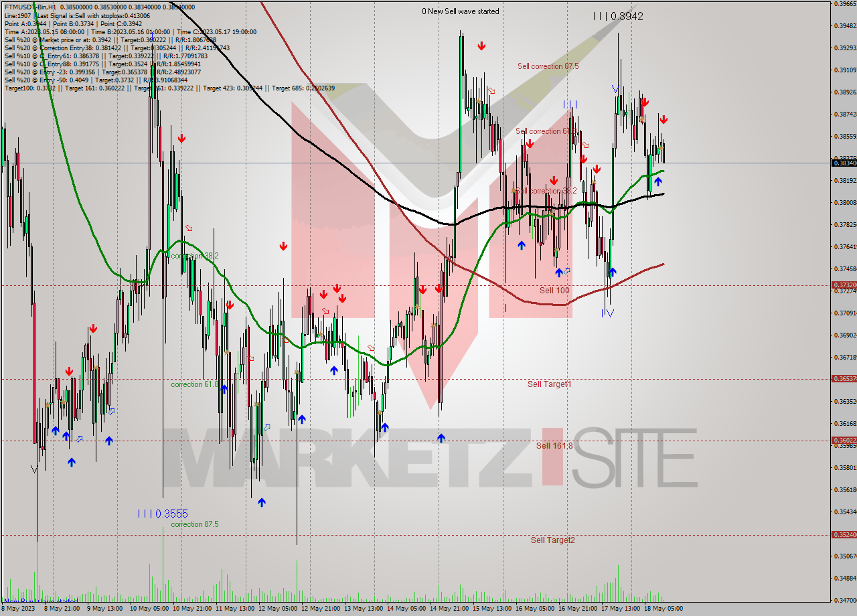The height and width of the screenshot is (616, 857).
Task: Click the red price tag 0.36022
Action: click(844, 440)
